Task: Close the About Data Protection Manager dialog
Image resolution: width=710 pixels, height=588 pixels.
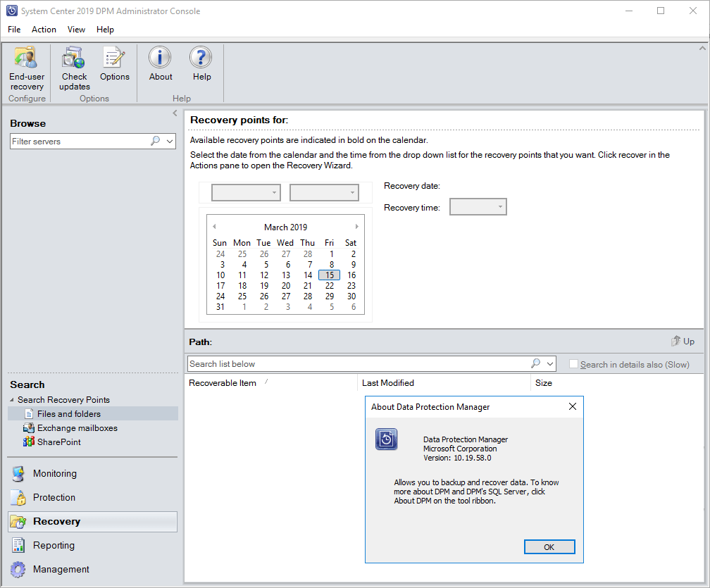Action: click(573, 406)
